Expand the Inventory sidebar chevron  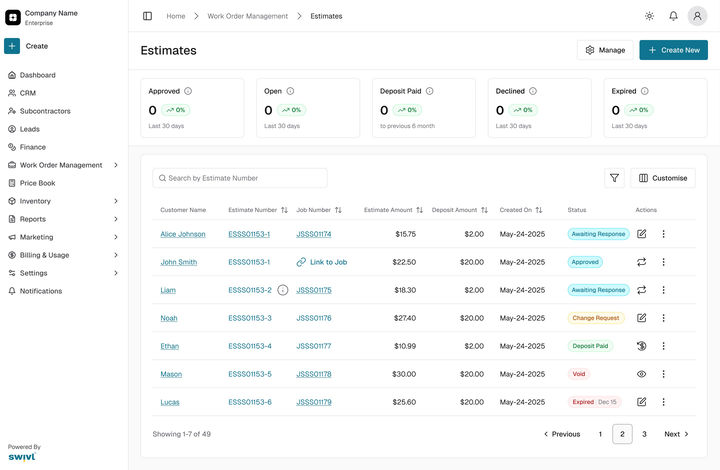[116, 201]
